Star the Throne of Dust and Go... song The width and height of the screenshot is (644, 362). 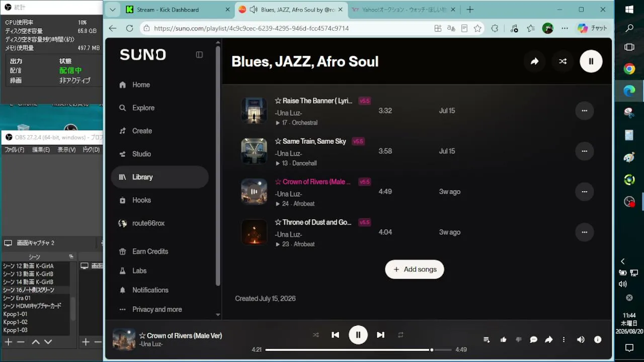pyautogui.click(x=278, y=223)
